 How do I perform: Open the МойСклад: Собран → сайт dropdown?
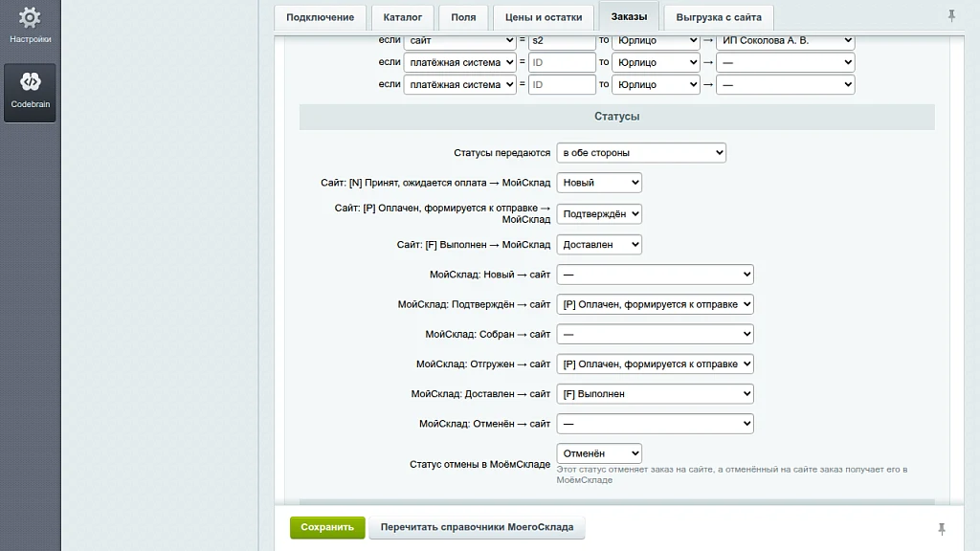655,334
